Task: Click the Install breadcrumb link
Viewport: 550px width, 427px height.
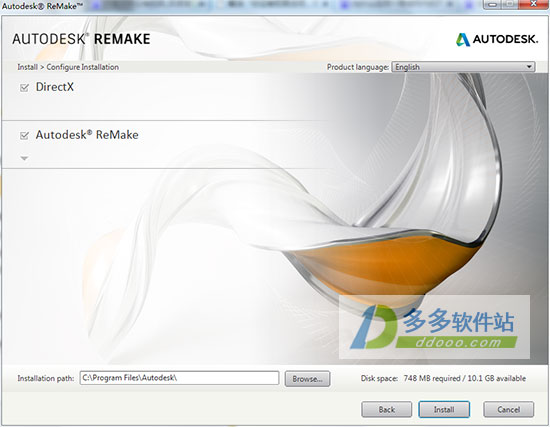Action: click(27, 67)
